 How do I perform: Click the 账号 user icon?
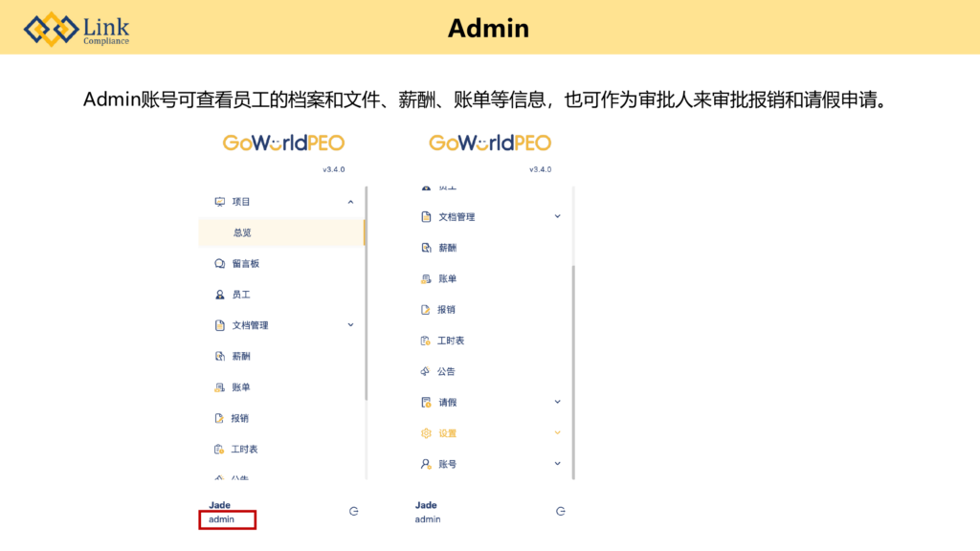tap(426, 463)
